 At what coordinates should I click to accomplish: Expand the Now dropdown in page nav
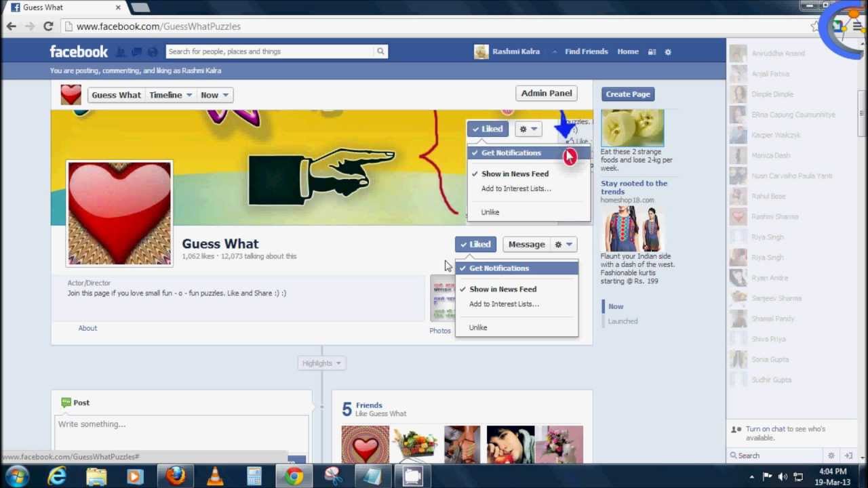pyautogui.click(x=215, y=95)
